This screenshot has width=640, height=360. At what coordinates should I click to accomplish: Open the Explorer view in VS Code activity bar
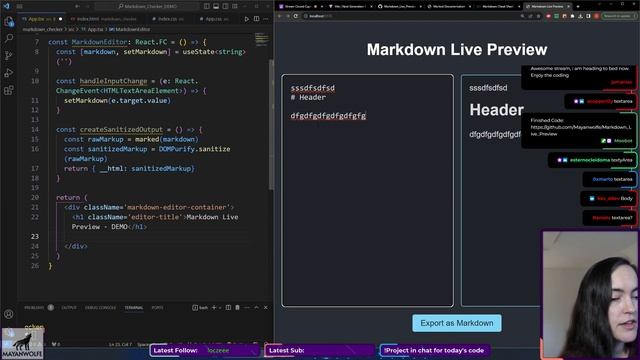coord(9,22)
